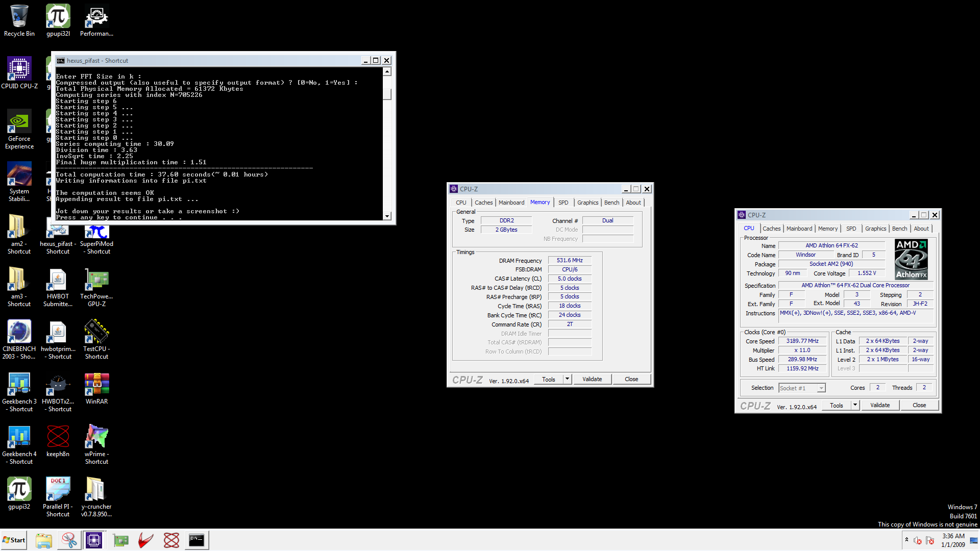This screenshot has width=980, height=551.
Task: Click the AMD Athlon FX logo image
Action: (911, 259)
